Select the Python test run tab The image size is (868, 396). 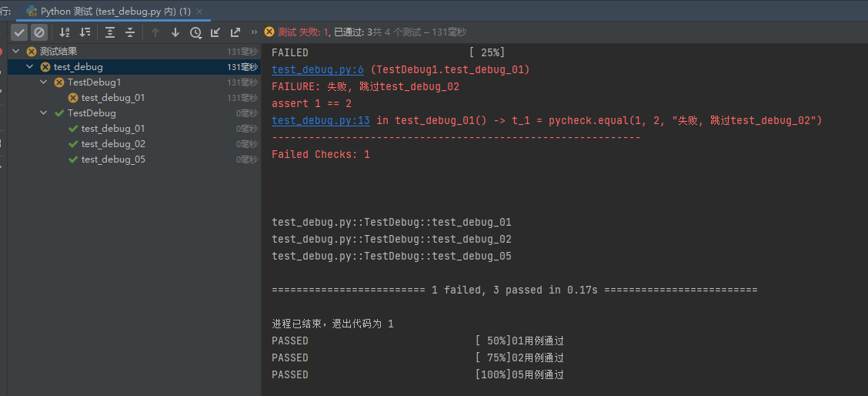[108, 12]
